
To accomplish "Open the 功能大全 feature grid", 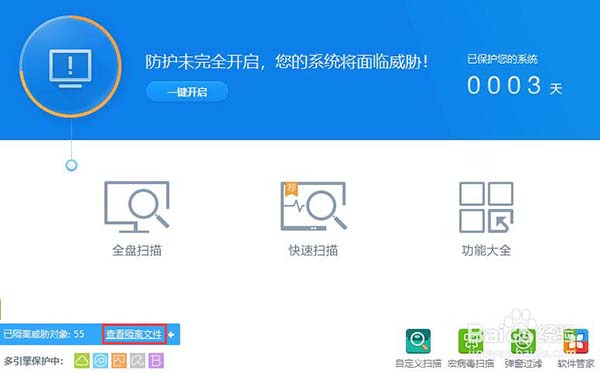I will tap(486, 207).
